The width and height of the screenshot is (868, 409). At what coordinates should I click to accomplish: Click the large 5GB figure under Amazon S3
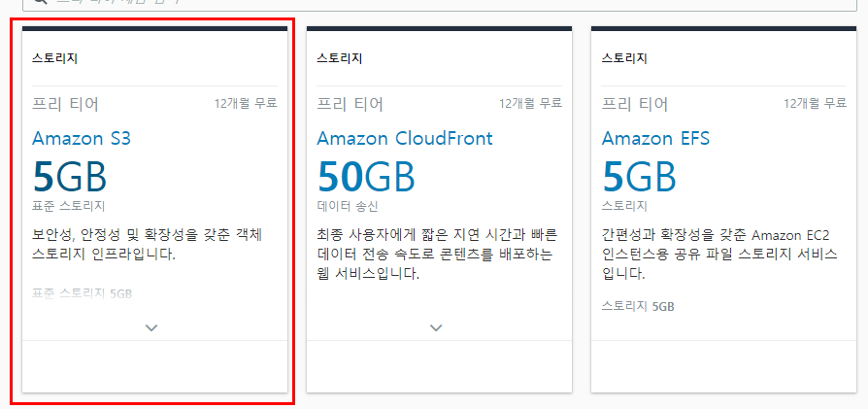pos(69,176)
